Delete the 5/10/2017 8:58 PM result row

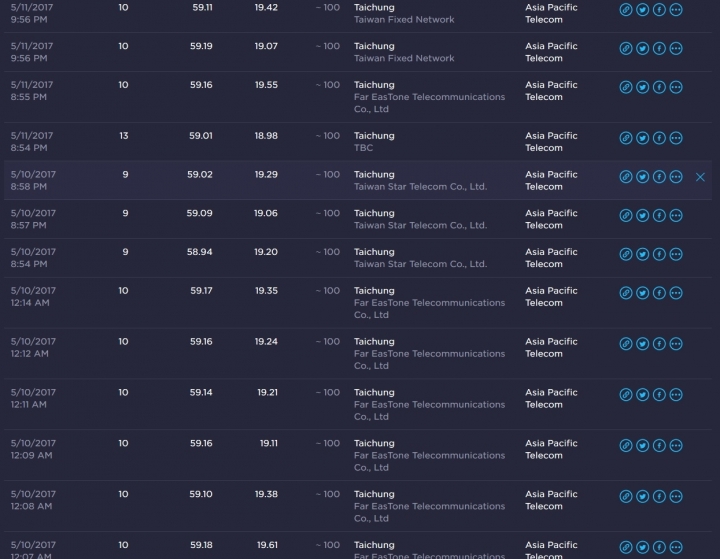click(x=700, y=177)
